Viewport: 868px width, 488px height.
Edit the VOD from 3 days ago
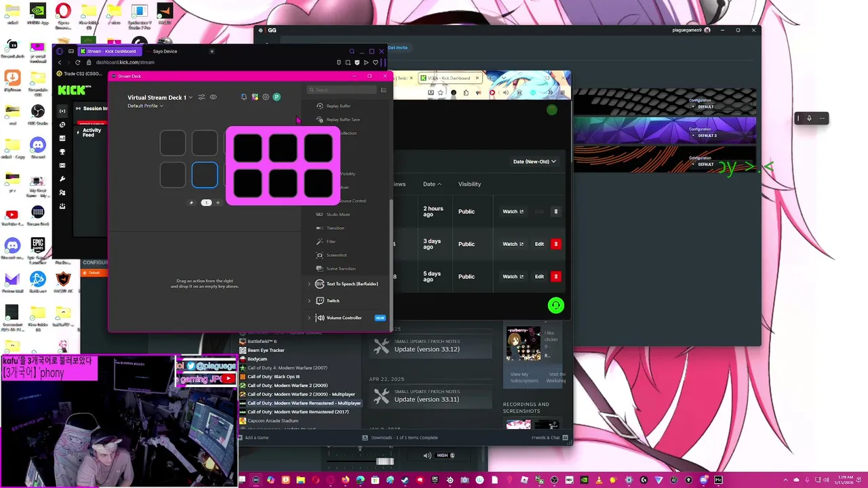point(539,244)
